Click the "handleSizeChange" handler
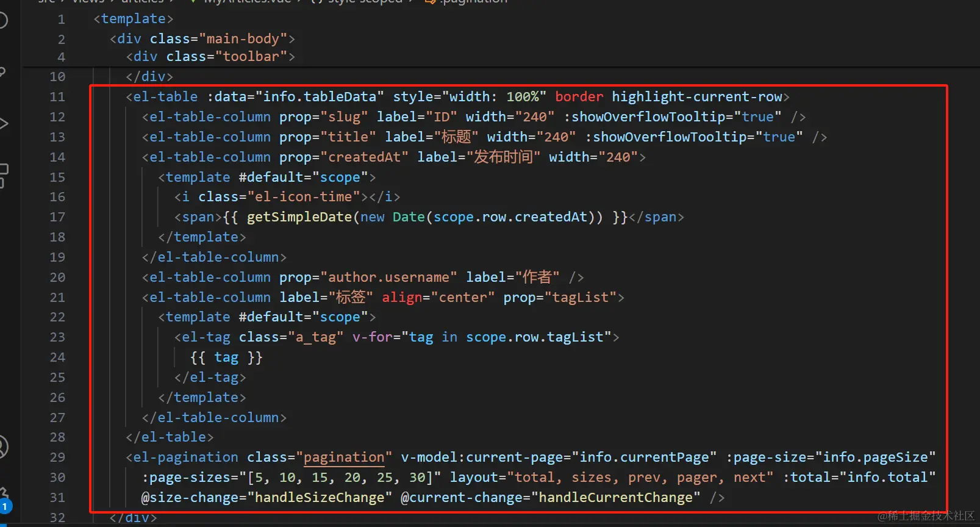980x527 pixels. [x=320, y=497]
